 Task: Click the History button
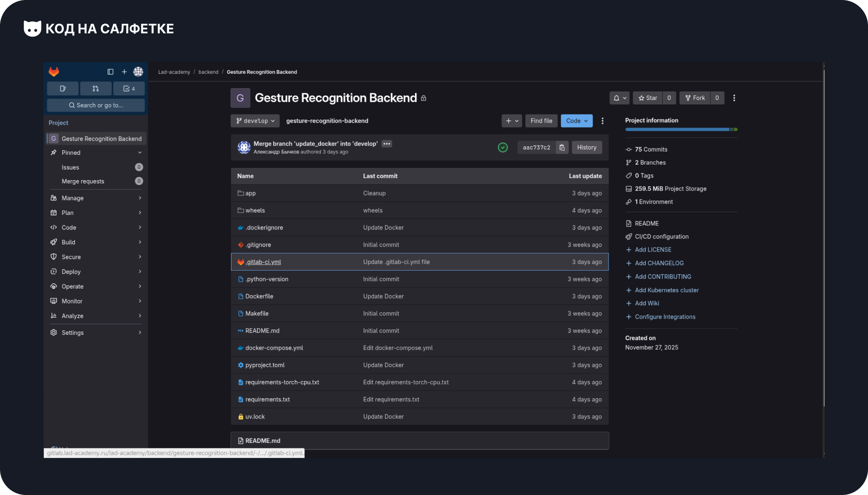click(587, 148)
